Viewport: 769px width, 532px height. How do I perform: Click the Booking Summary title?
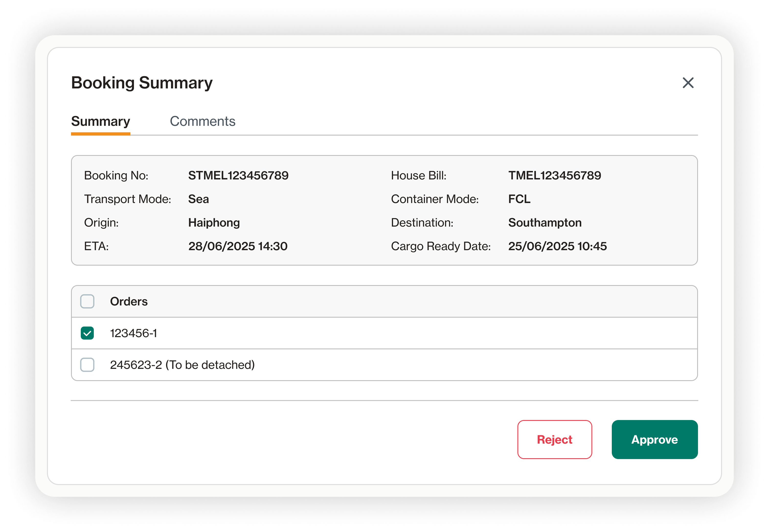(x=142, y=83)
